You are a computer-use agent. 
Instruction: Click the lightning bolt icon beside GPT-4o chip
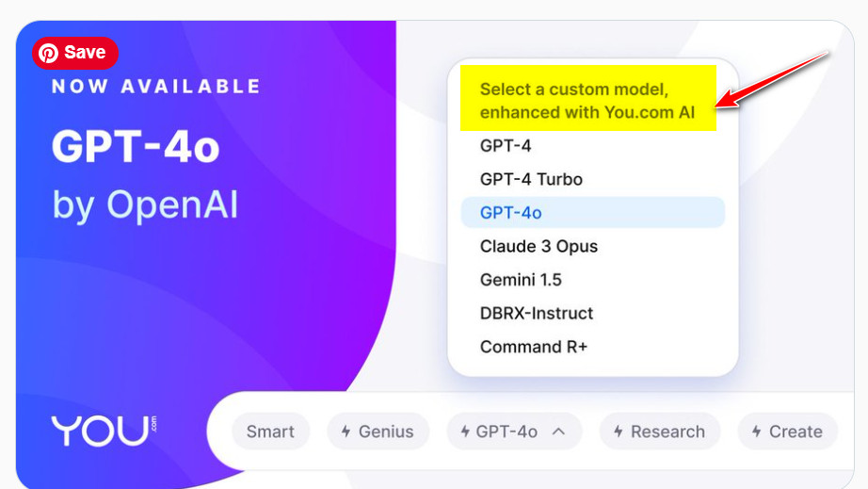click(465, 432)
